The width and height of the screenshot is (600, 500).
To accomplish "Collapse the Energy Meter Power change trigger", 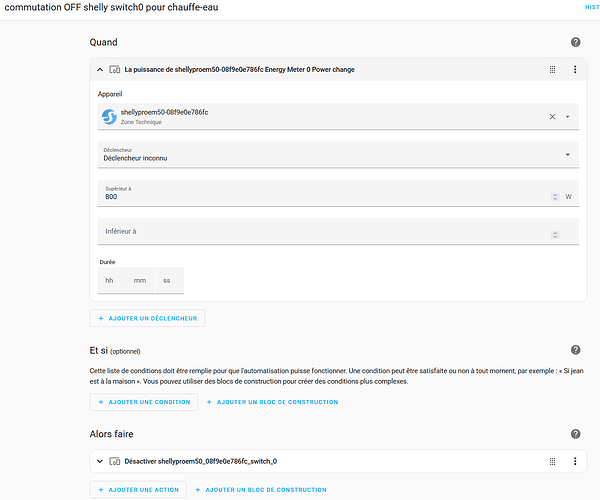I will (x=100, y=70).
